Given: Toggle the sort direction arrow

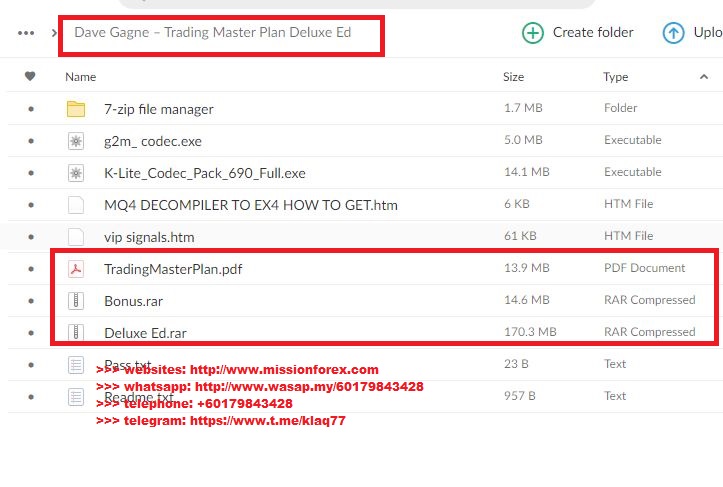Looking at the screenshot, I should 704,77.
